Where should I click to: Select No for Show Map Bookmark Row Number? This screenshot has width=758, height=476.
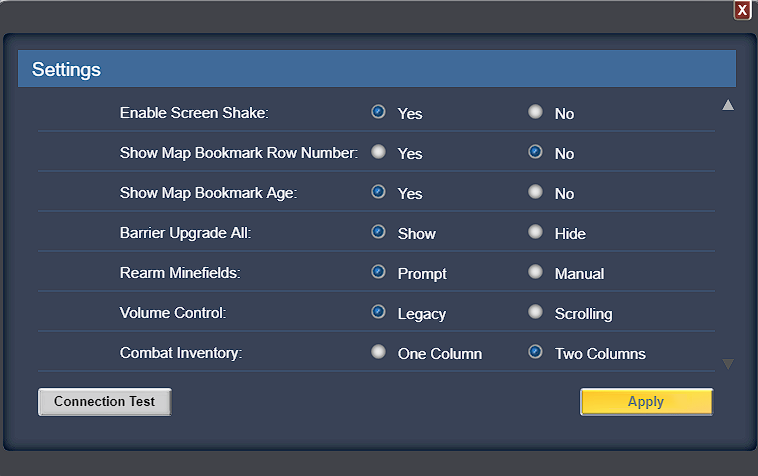pyautogui.click(x=535, y=152)
